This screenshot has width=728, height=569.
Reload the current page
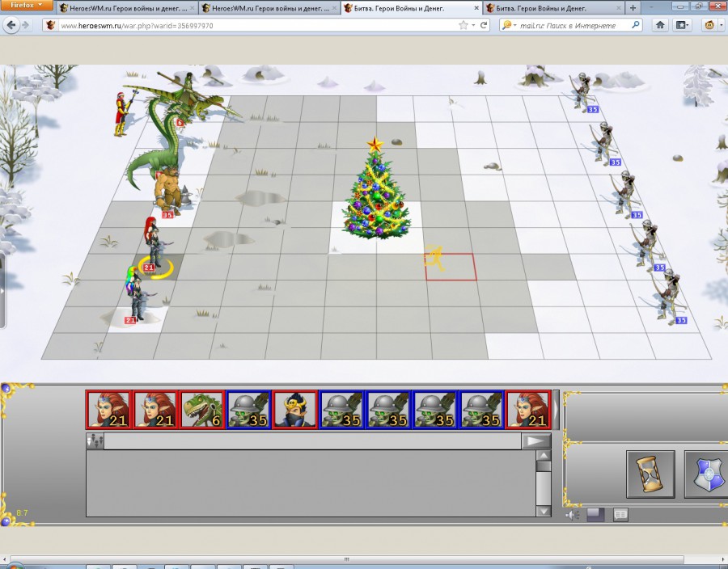tap(484, 25)
